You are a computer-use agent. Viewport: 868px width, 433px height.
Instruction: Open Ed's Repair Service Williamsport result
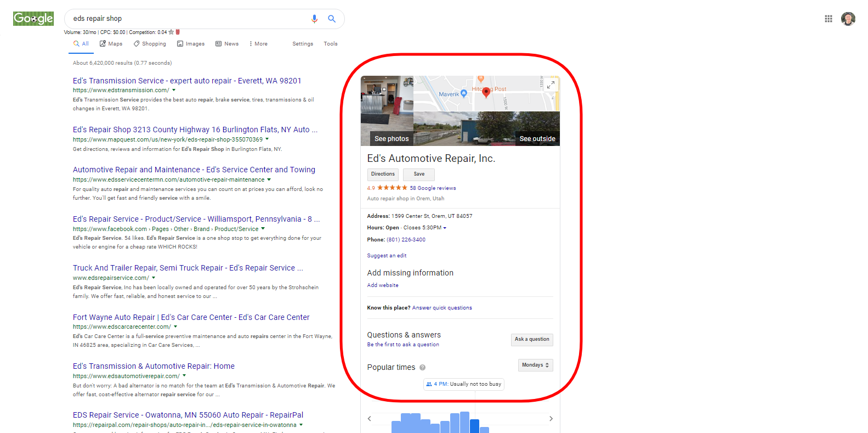pos(196,219)
